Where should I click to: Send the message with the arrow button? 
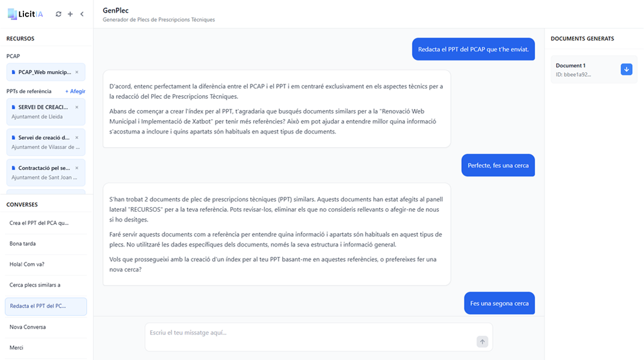coord(483,342)
